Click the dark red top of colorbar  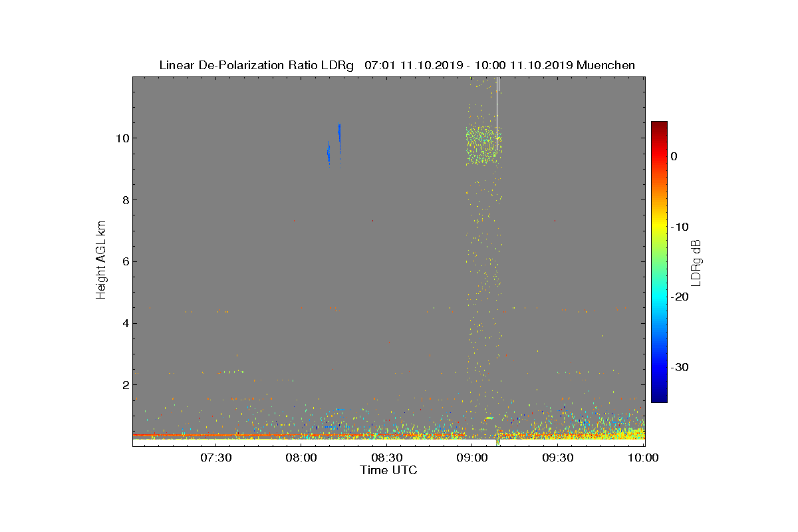659,125
